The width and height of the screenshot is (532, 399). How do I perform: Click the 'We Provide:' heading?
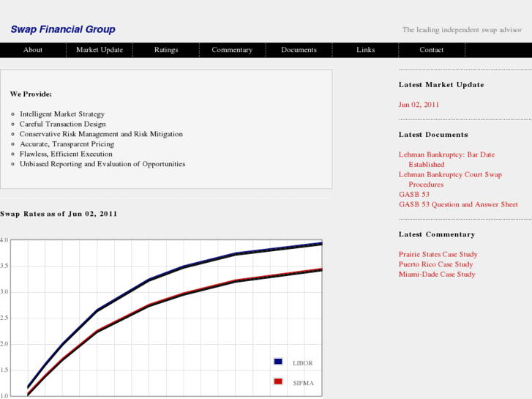point(31,94)
